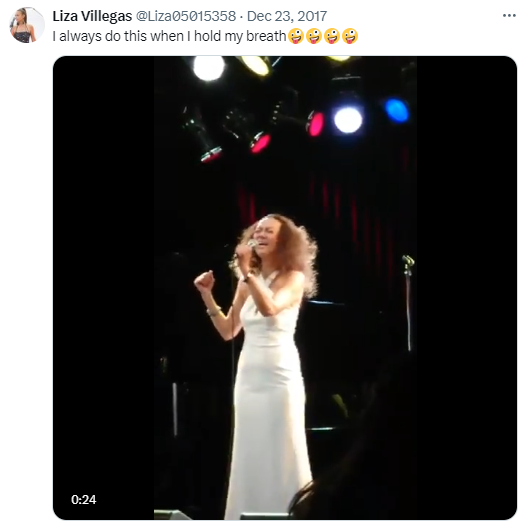Open the Dec 23, 2017 timestamp link

(287, 16)
